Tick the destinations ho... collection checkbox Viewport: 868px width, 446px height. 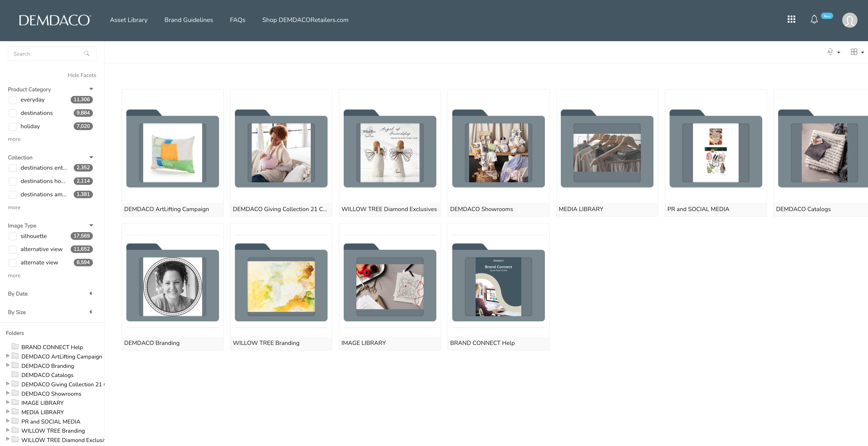click(x=12, y=181)
